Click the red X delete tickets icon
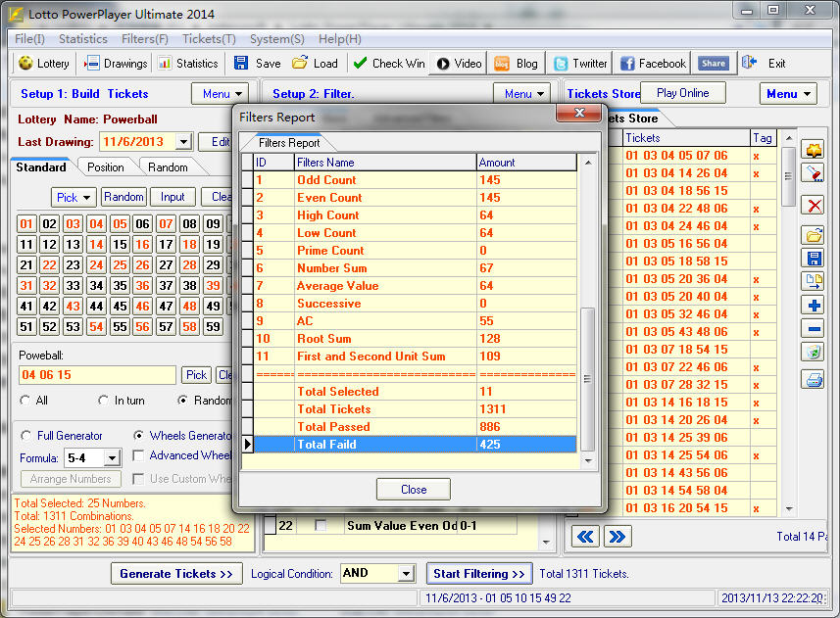 click(x=814, y=206)
